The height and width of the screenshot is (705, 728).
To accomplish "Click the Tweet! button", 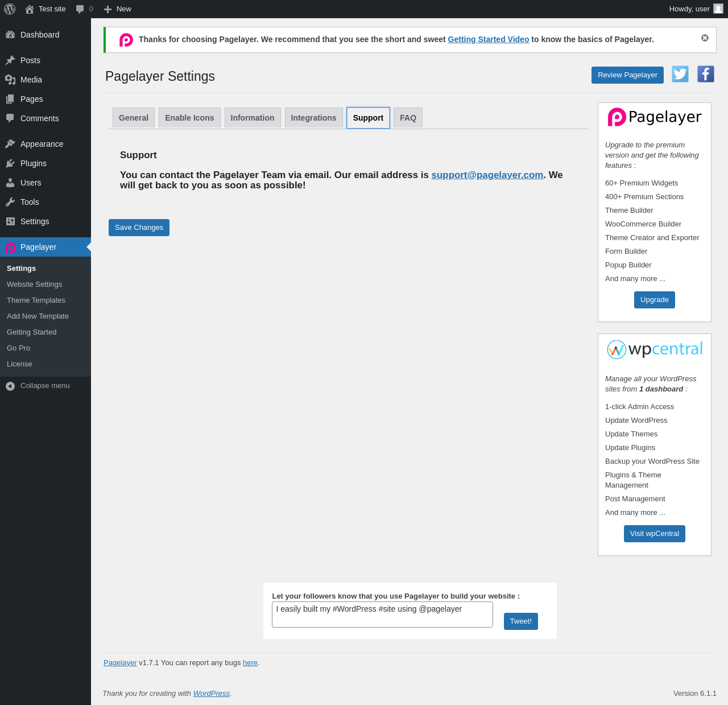I will click(520, 621).
